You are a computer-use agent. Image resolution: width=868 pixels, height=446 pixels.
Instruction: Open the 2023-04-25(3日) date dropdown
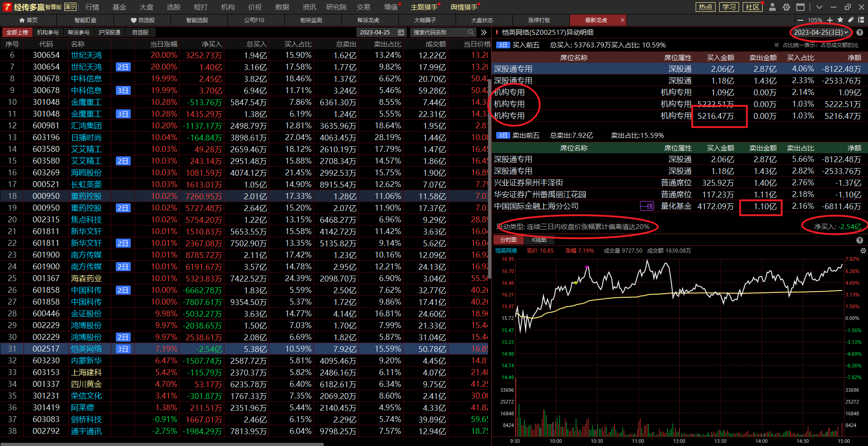click(x=821, y=33)
